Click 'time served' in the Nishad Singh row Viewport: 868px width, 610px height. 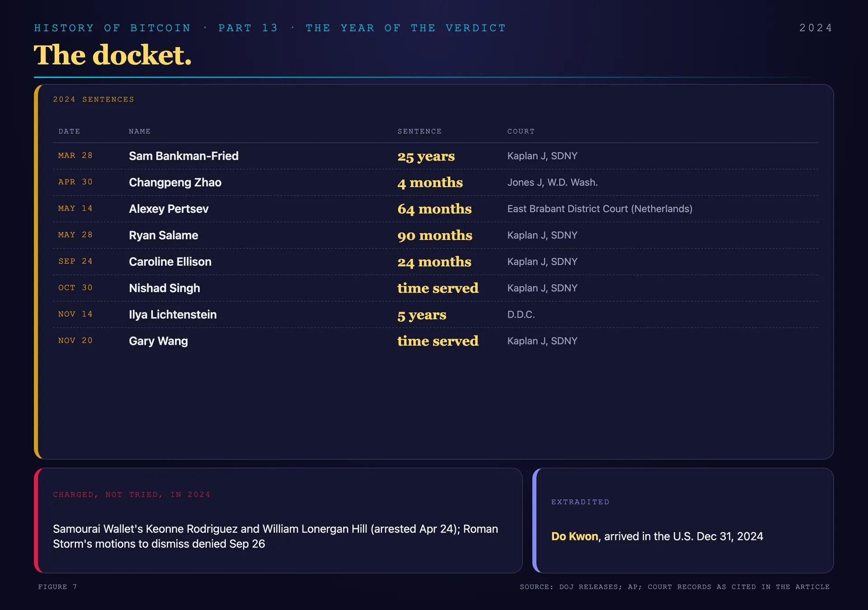438,288
